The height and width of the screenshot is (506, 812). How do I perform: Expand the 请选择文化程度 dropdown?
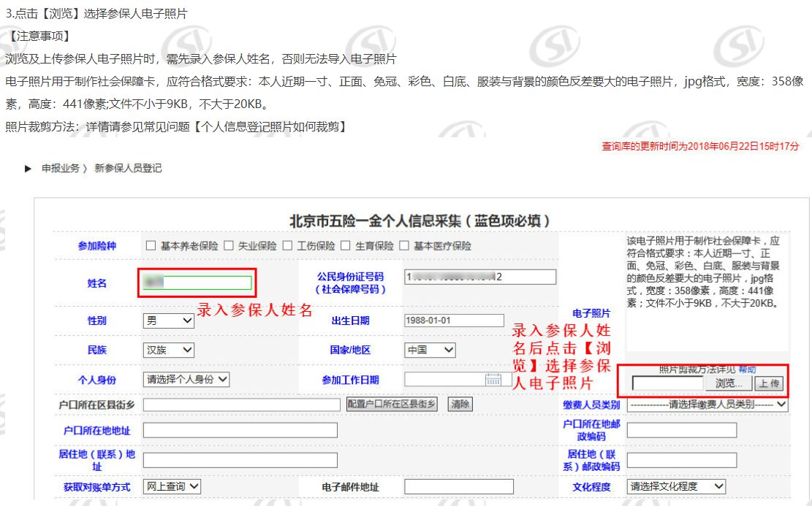[676, 486]
